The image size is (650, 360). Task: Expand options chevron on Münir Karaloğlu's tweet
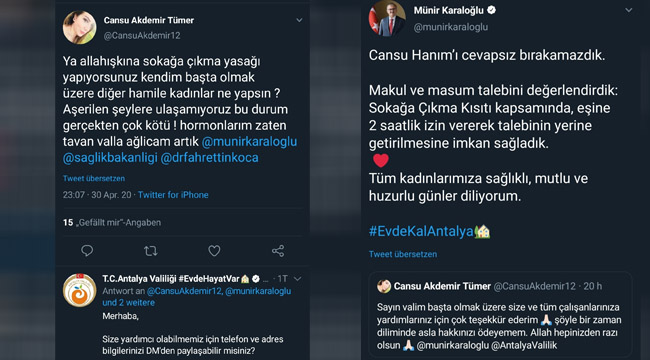[x=628, y=10]
